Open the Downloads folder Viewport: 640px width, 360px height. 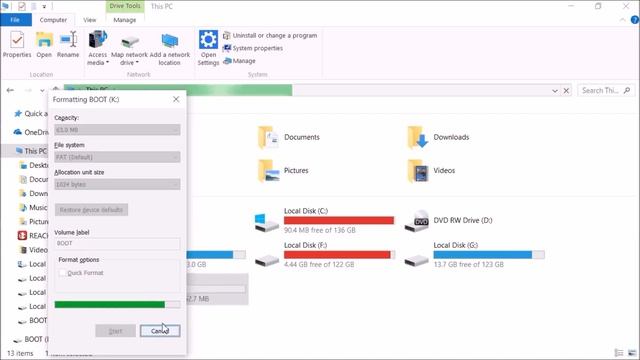pos(438,137)
